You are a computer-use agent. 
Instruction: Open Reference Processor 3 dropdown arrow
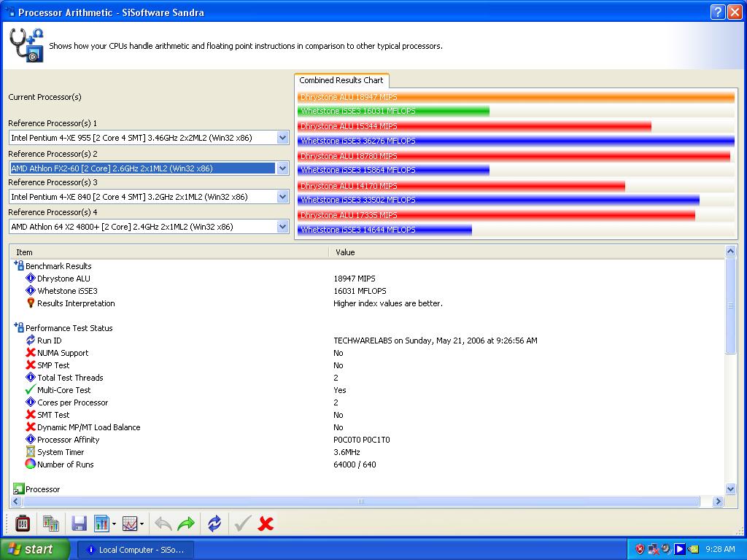[x=282, y=197]
